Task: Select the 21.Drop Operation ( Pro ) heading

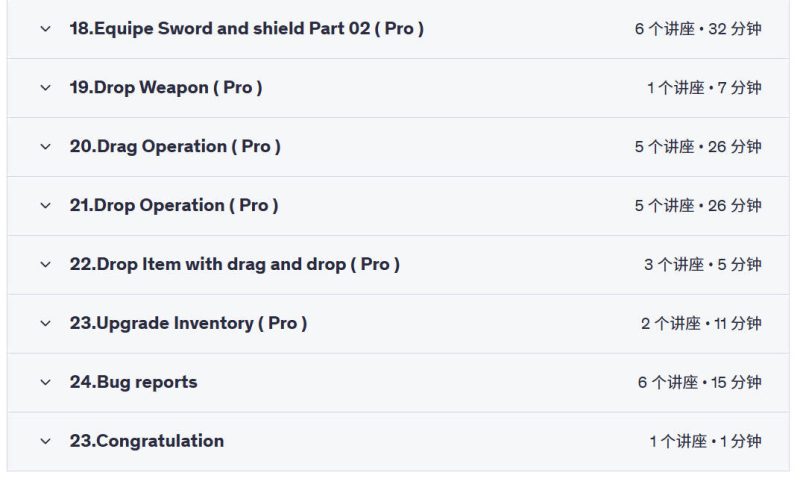Action: pyautogui.click(x=174, y=206)
